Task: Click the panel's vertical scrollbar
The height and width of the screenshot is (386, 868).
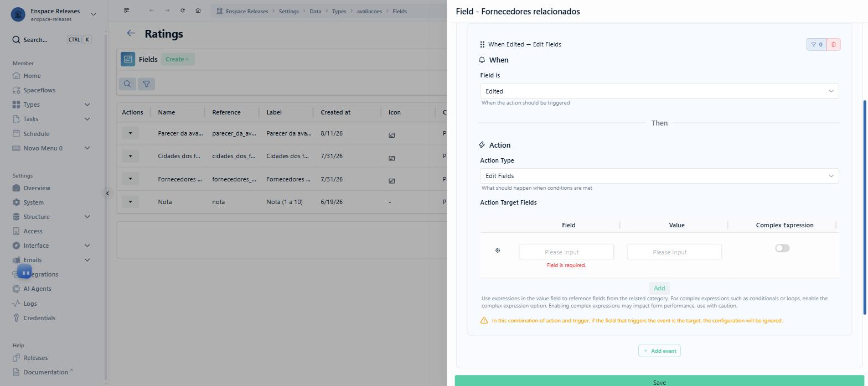Action: (x=865, y=207)
